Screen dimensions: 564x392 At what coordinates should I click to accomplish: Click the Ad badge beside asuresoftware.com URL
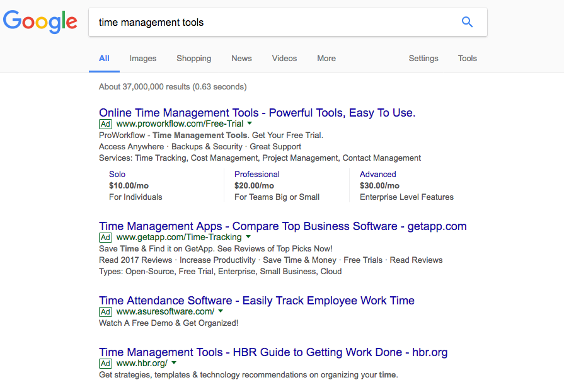(105, 312)
